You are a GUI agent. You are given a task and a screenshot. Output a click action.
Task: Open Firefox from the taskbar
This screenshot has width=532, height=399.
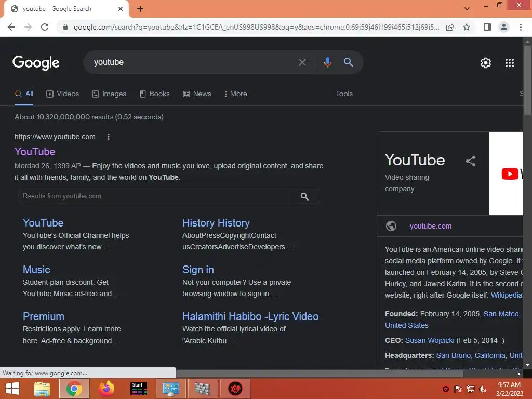pyautogui.click(x=106, y=389)
